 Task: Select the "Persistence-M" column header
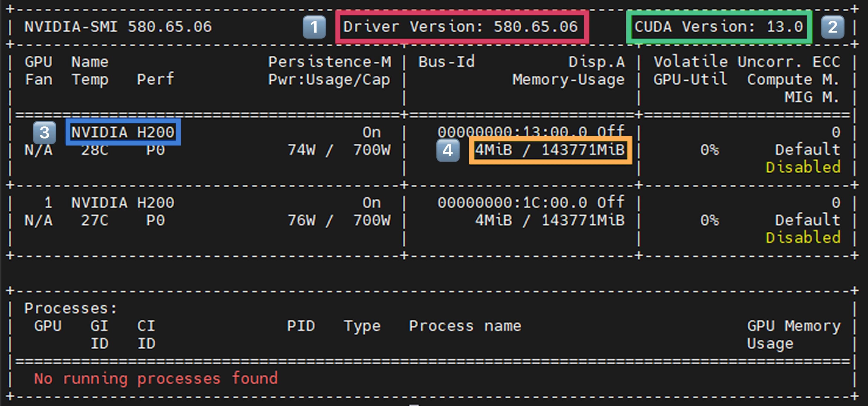[x=330, y=62]
